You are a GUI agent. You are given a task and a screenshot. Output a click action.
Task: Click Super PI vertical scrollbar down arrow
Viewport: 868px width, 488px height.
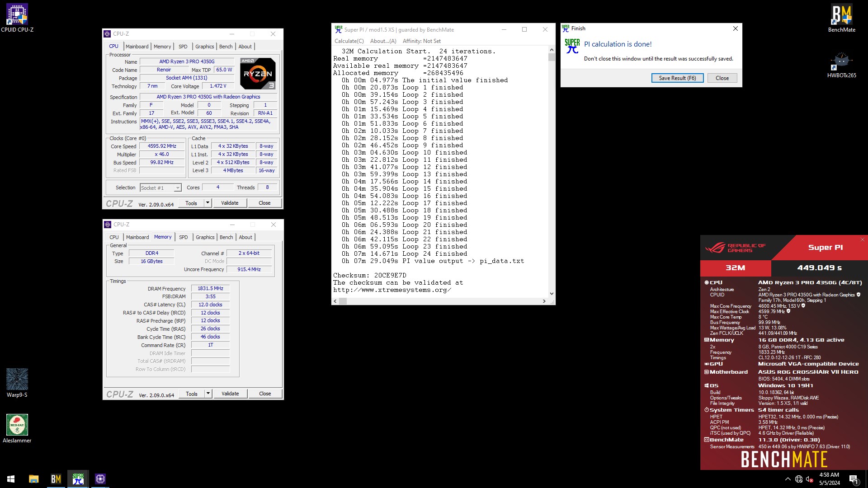pos(552,294)
